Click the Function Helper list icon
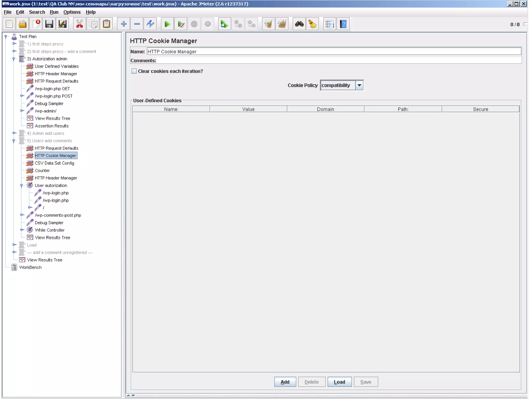The image size is (532, 399). click(329, 24)
